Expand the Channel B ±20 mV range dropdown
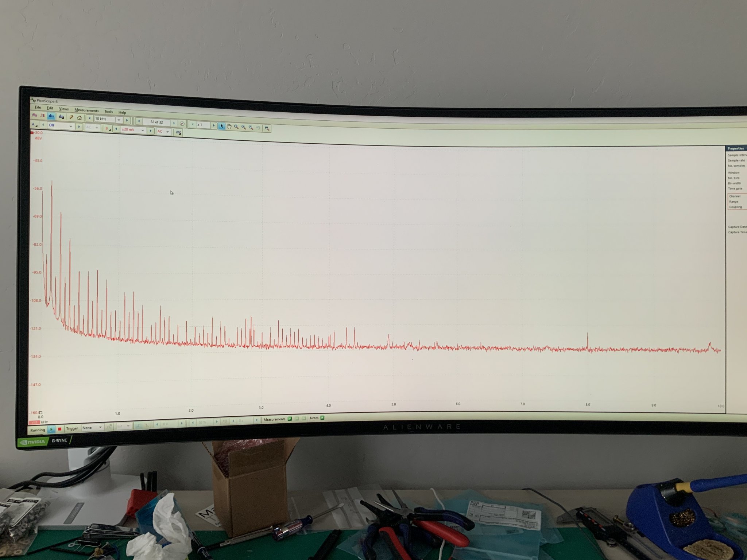 click(x=143, y=130)
